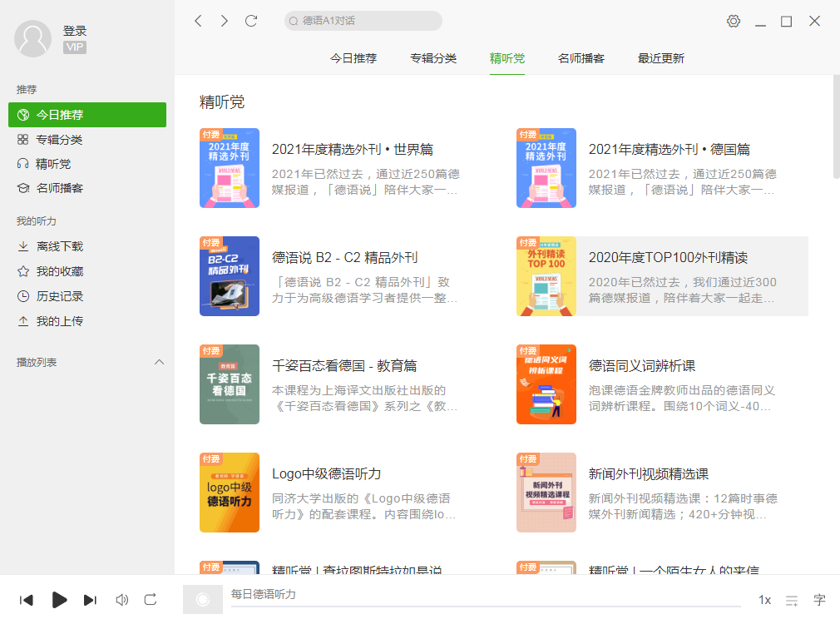Click the VIP badge under the username
Viewport: 840px width, 624px height.
(x=75, y=47)
